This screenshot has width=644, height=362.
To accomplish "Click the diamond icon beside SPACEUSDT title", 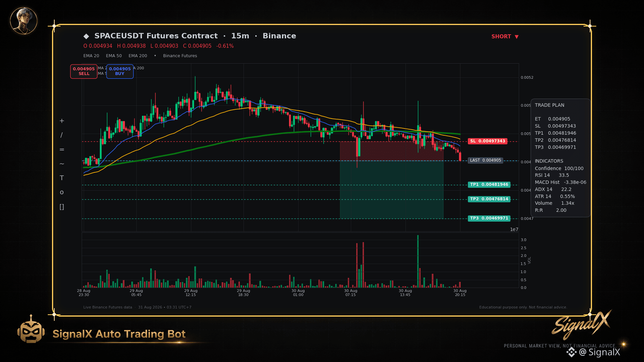I will 86,36.
